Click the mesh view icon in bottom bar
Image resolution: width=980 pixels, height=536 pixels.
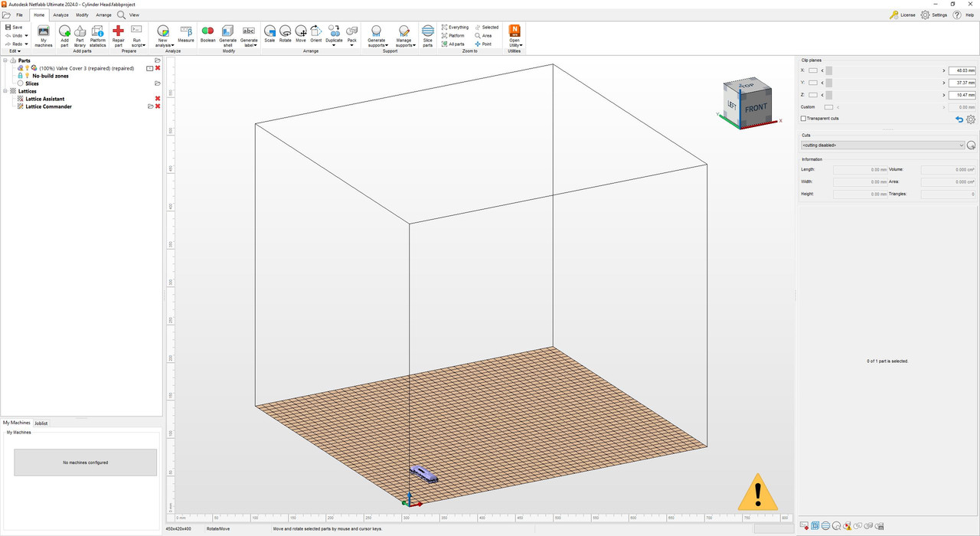pos(815,526)
